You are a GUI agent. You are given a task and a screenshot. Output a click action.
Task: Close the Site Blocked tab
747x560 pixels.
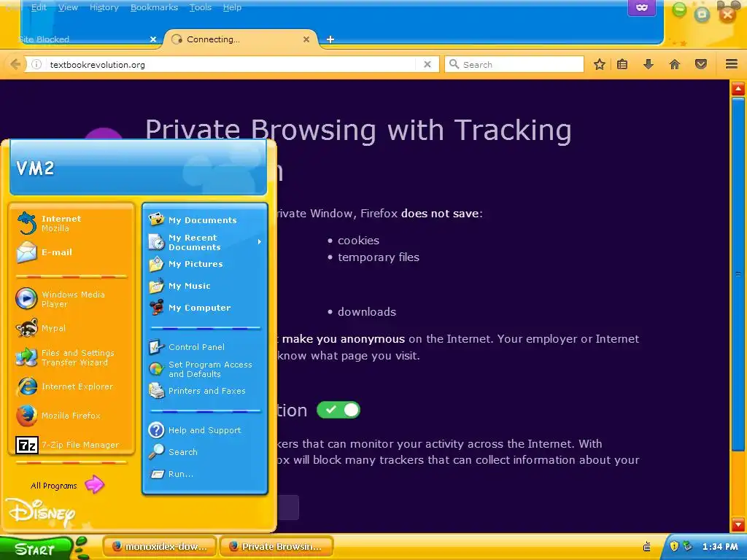(153, 39)
